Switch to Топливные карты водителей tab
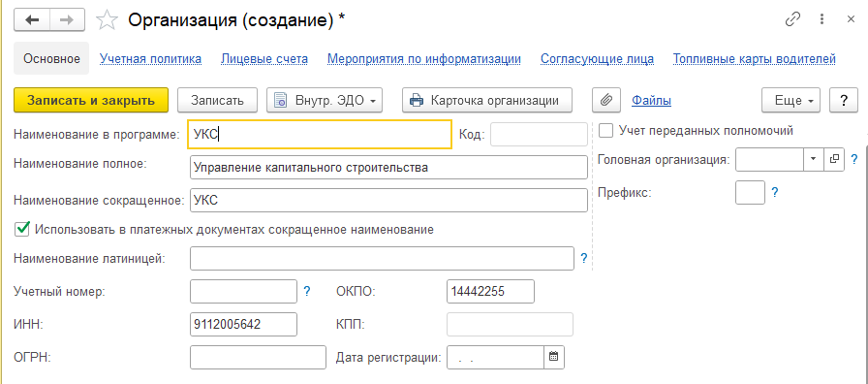The image size is (868, 384). (755, 58)
